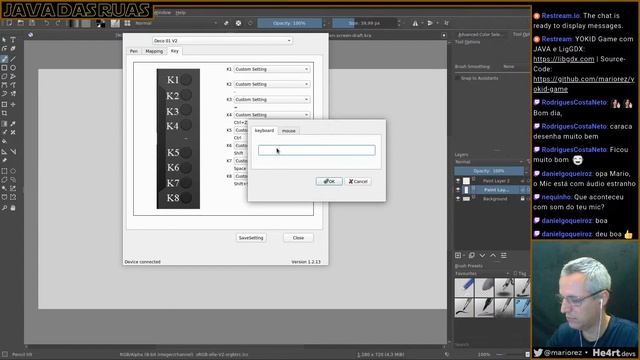Open the libgdx.com link in chat

coord(564,59)
